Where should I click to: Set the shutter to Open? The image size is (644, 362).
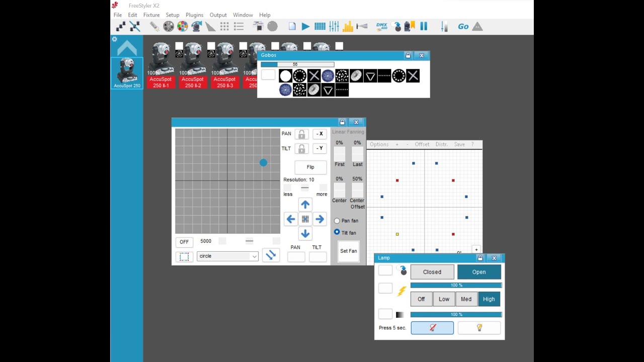(479, 272)
